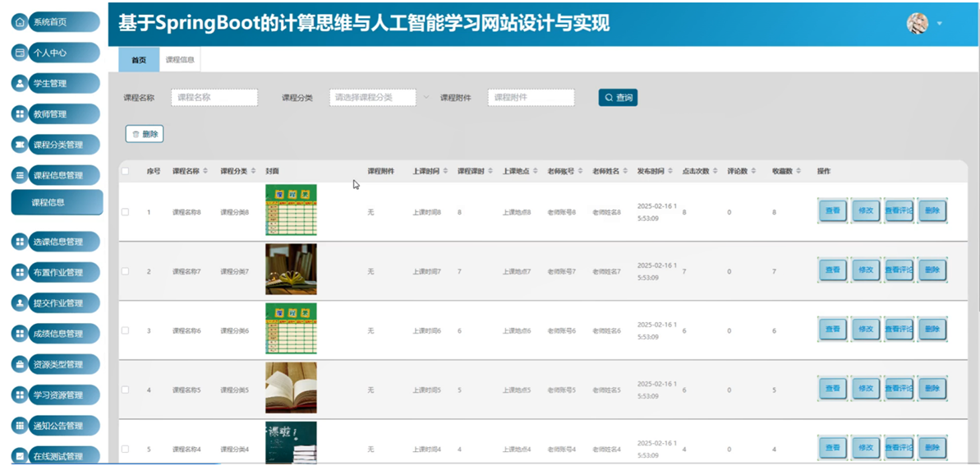
Task: Click the 课程名称 search input field
Action: point(214,98)
